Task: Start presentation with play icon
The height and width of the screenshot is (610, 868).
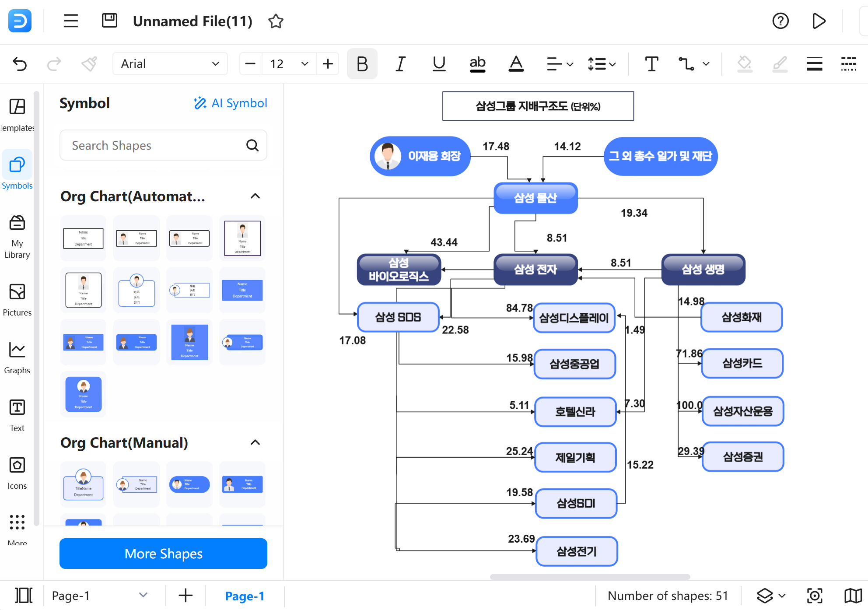Action: [819, 21]
